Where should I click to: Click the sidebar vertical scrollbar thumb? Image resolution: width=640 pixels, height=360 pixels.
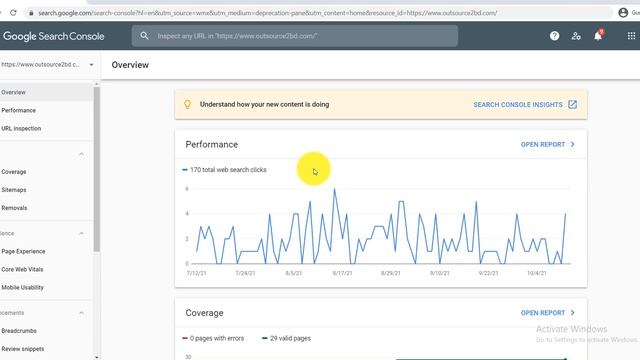(97, 169)
